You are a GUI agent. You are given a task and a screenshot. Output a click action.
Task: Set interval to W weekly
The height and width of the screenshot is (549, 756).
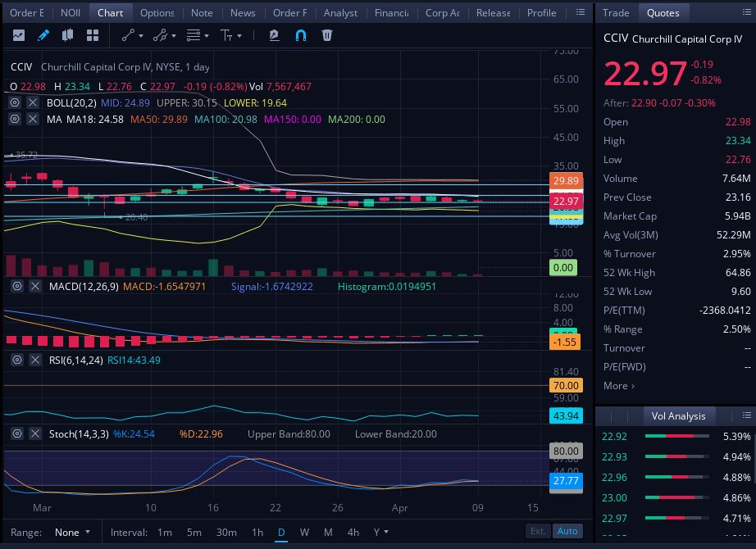tap(304, 532)
